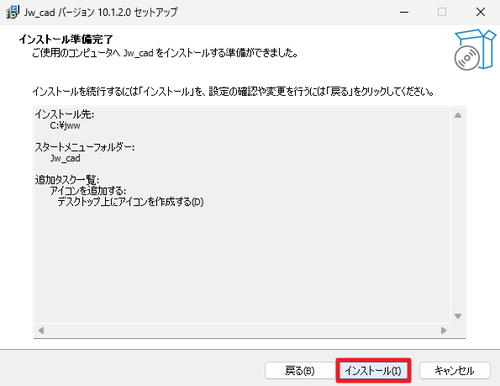Click the scroll left arrow in summary box
The image size is (500, 386).
41,330
